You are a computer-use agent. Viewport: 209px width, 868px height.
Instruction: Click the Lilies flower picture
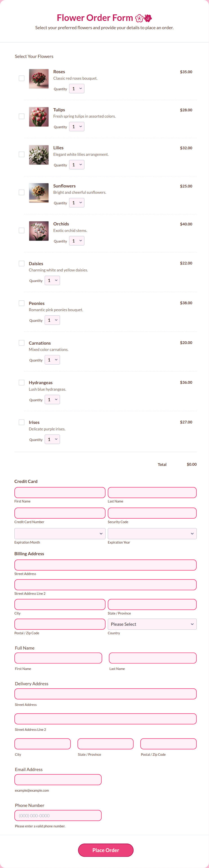[x=38, y=155]
